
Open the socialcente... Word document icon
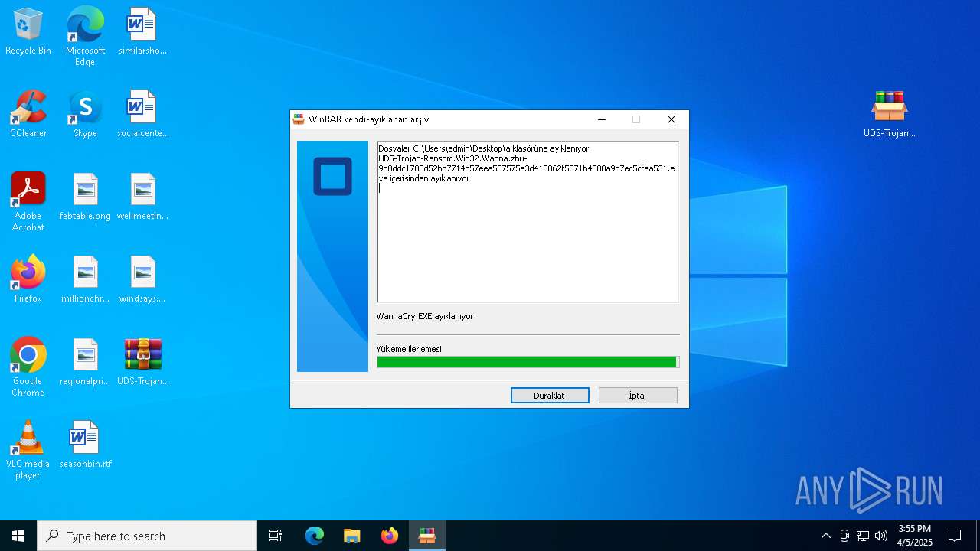click(x=142, y=115)
